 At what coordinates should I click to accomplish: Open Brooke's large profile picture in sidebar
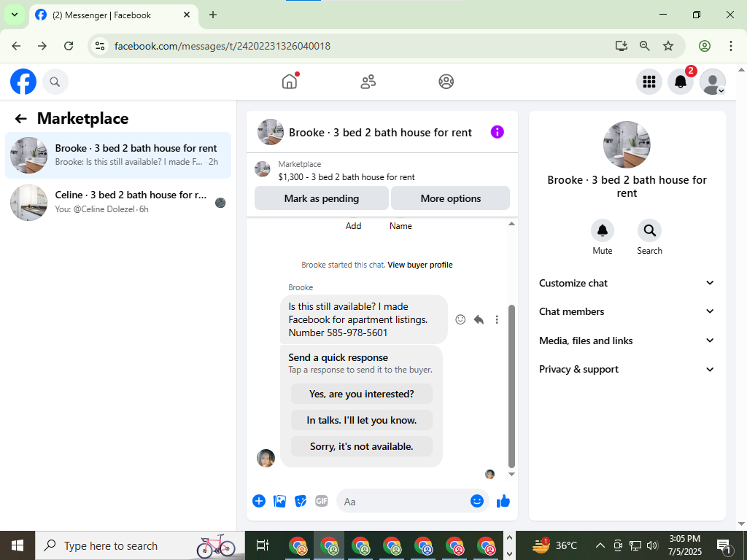(x=627, y=144)
